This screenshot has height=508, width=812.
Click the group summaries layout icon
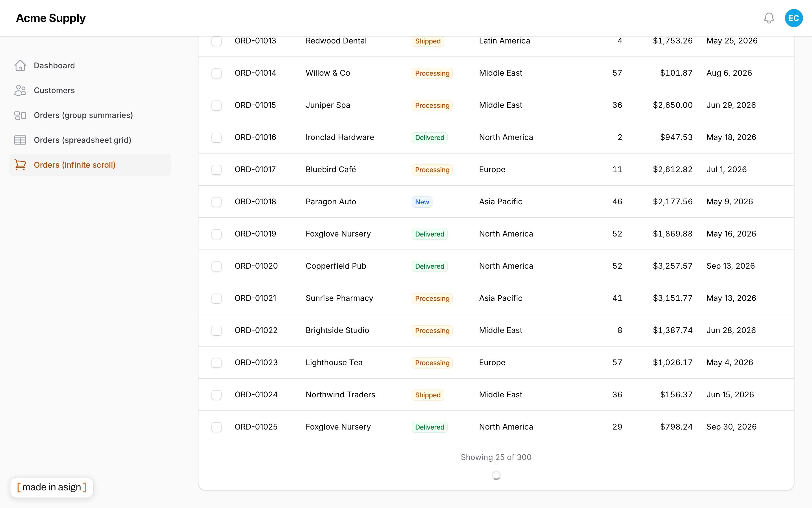coord(20,115)
